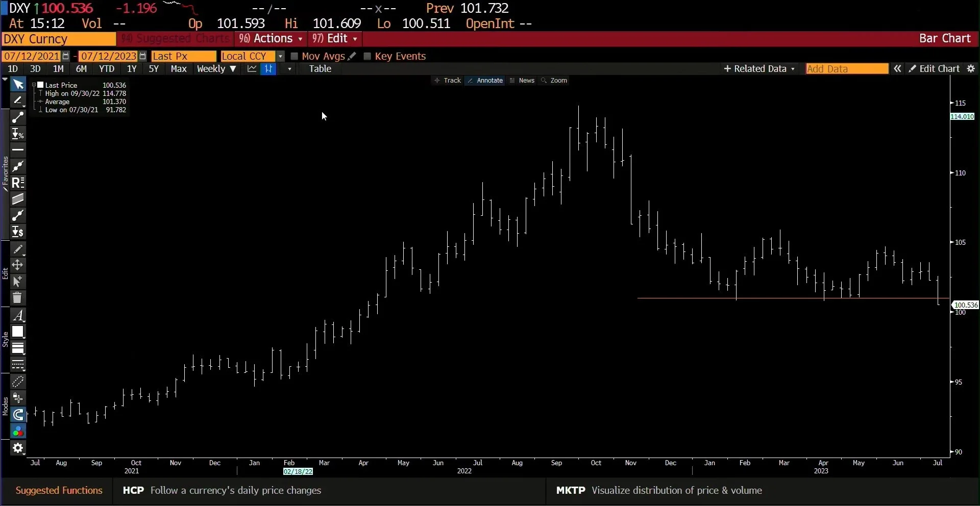980x506 pixels.
Task: Open the Weekly periodicity dropdown
Action: coord(216,69)
